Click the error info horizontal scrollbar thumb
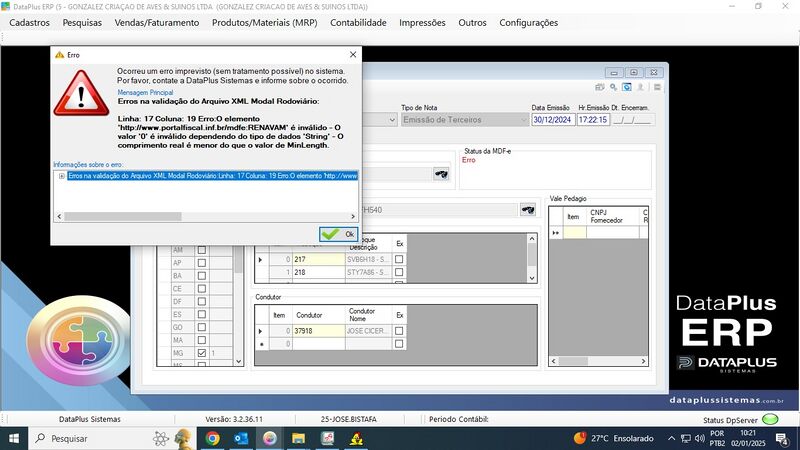 click(x=122, y=216)
